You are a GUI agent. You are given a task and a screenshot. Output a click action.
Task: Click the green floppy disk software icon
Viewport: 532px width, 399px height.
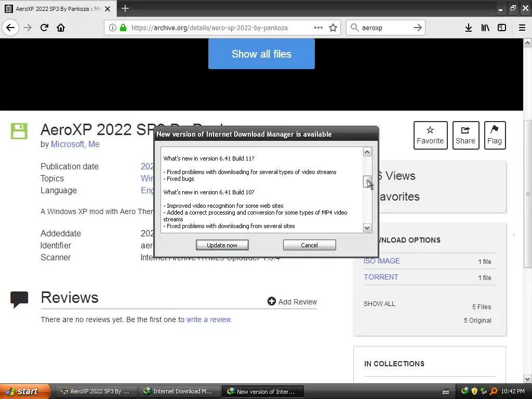[x=19, y=131]
